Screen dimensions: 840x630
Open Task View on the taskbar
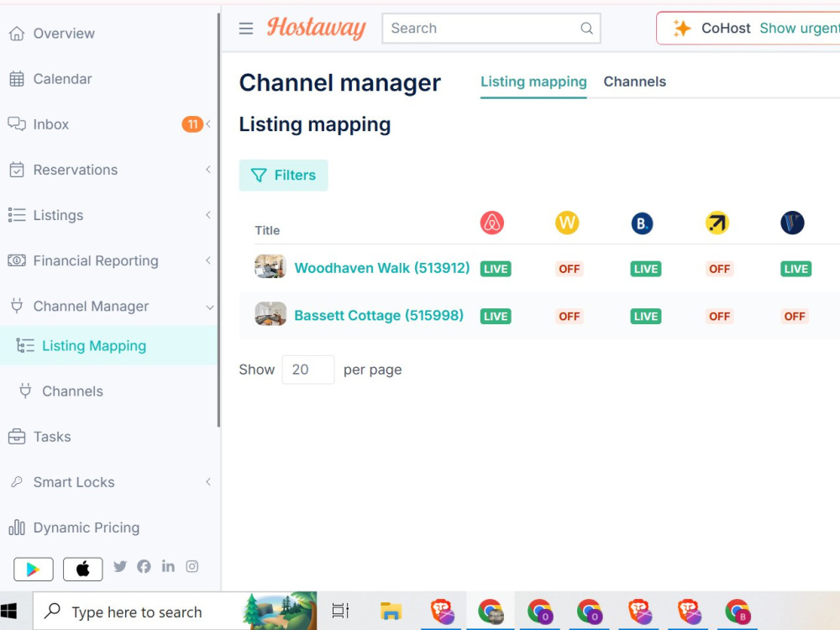339,611
